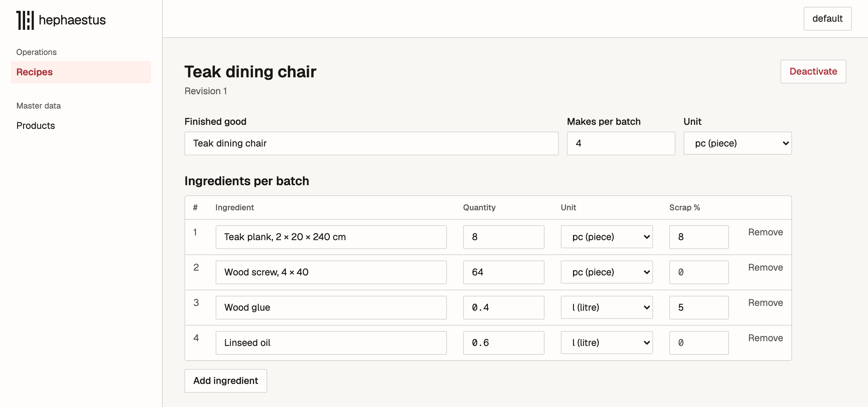The image size is (868, 407).
Task: Click the Scrap % column header
Action: pyautogui.click(x=685, y=208)
